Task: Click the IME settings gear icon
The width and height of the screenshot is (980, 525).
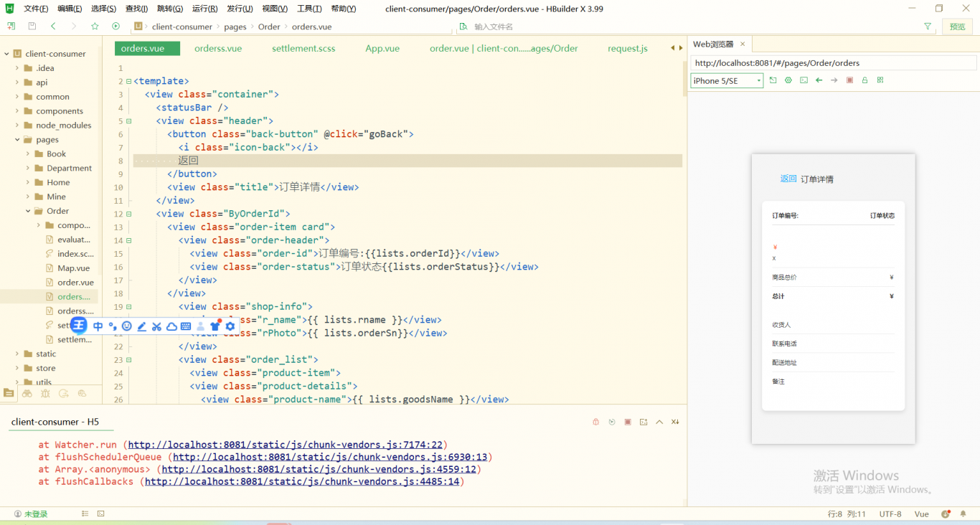Action: click(230, 326)
